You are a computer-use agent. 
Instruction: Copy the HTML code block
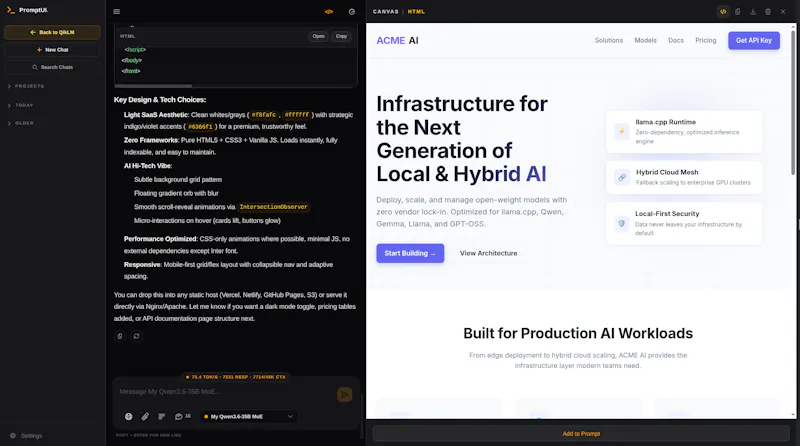[x=341, y=36]
